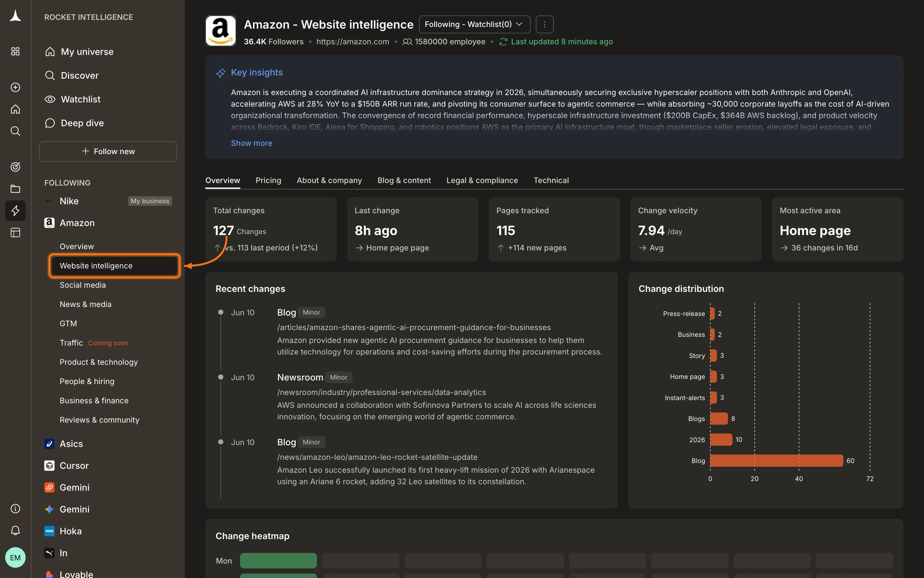924x578 pixels.
Task: Click the Asics logo icon in sidebar
Action: click(49, 444)
